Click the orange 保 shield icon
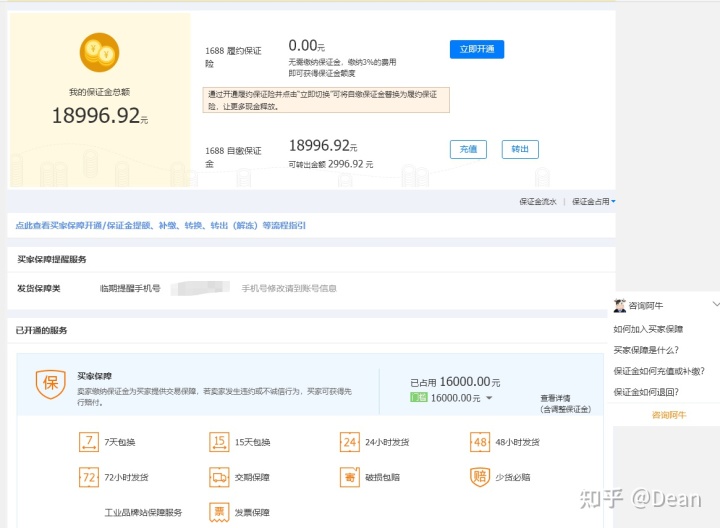720x528 pixels. [50, 383]
